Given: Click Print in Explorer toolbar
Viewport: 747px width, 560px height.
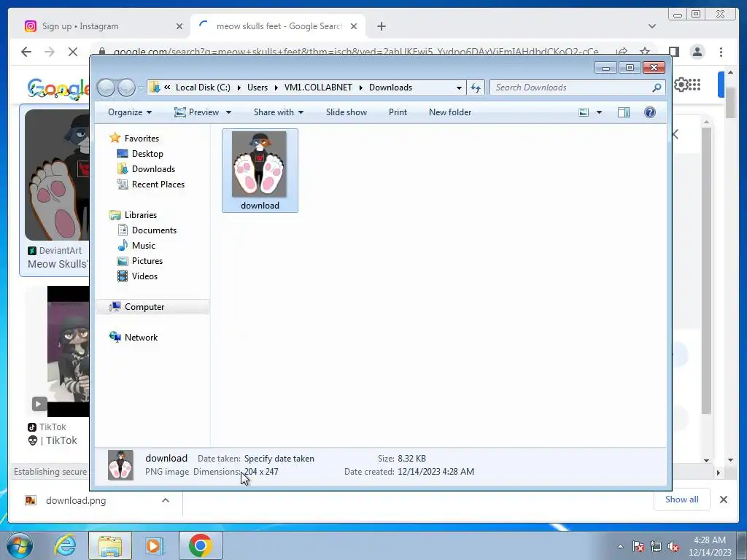Looking at the screenshot, I should [x=398, y=112].
